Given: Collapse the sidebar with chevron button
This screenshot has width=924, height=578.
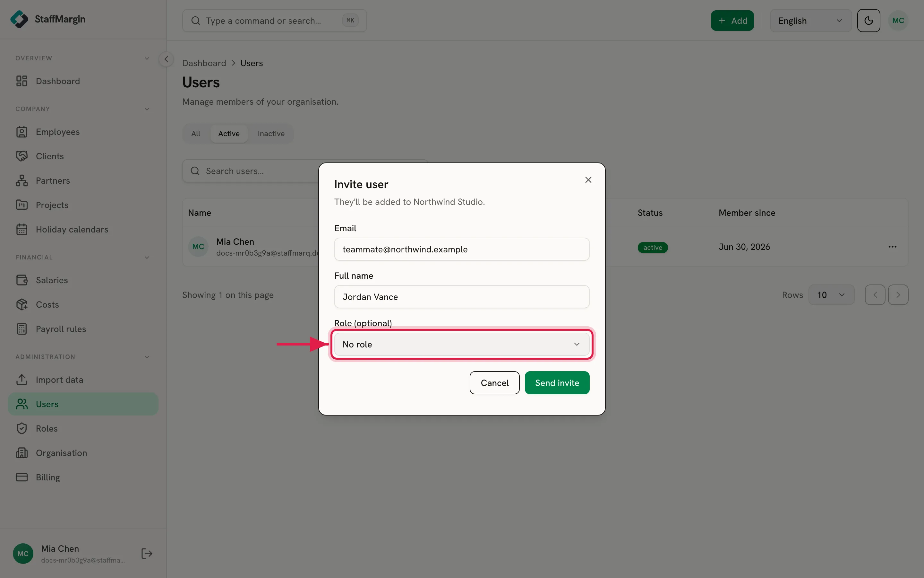Looking at the screenshot, I should click(x=166, y=59).
